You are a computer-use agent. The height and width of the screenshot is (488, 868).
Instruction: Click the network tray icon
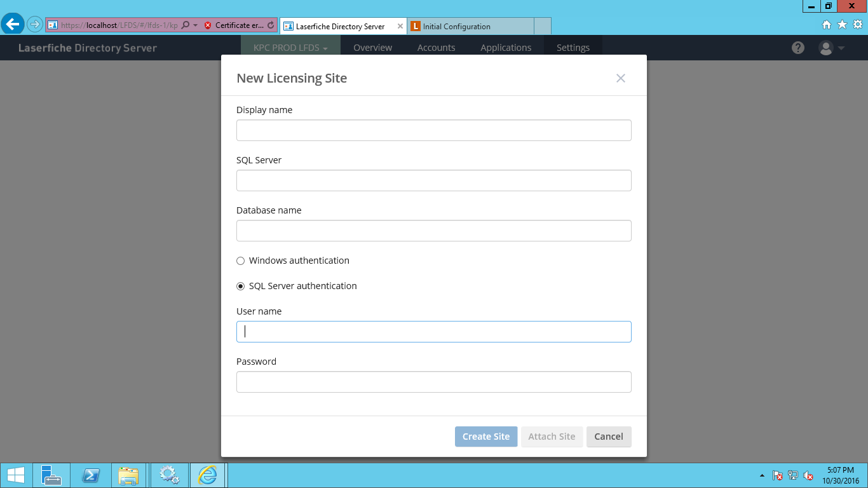tap(793, 475)
